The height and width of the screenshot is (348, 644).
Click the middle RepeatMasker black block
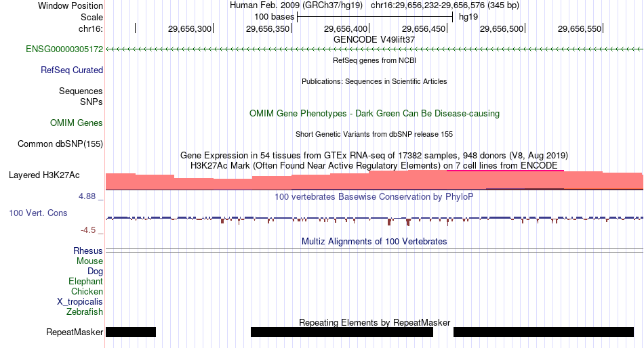[342, 332]
